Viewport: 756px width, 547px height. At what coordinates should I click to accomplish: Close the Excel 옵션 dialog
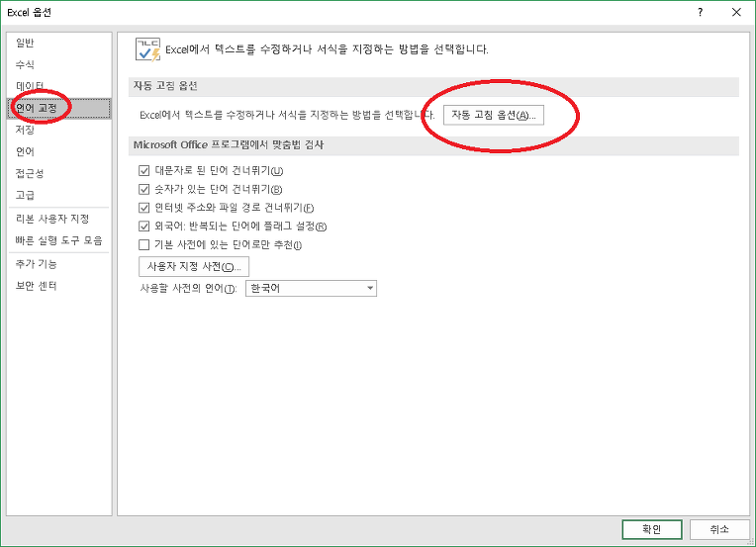[736, 13]
